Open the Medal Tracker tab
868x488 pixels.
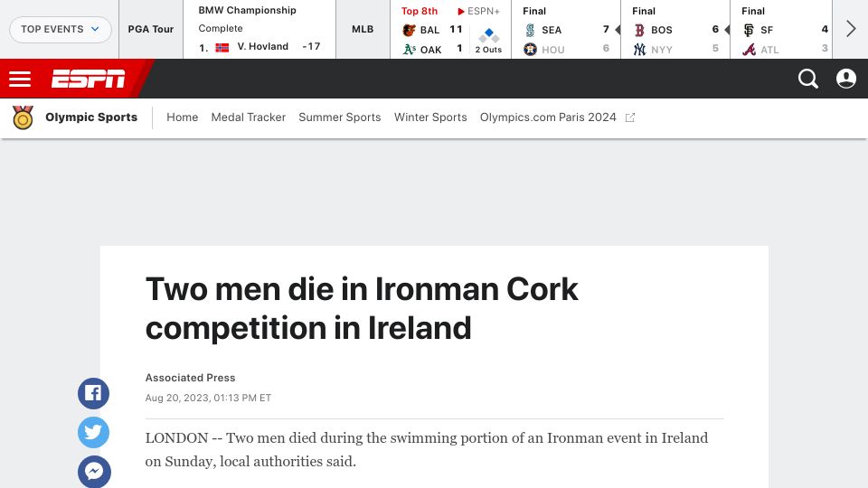pyautogui.click(x=248, y=117)
